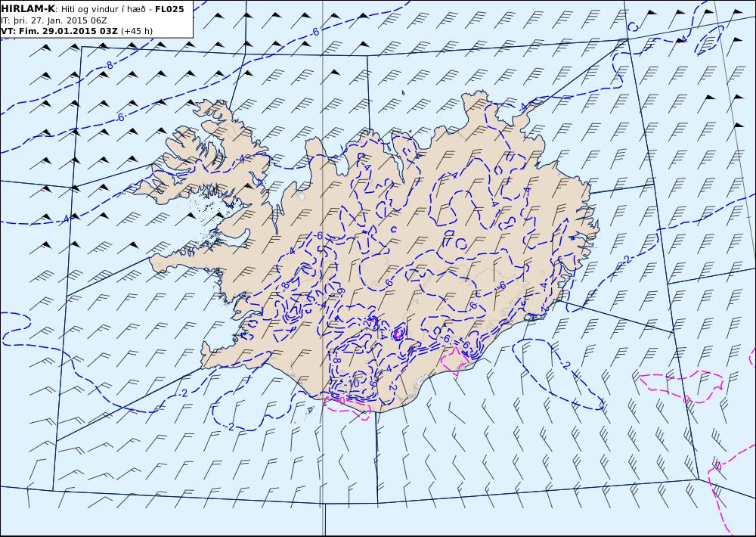756x537 pixels.
Task: Click the '10' isotherm label over southern Iceland
Action: click(353, 383)
